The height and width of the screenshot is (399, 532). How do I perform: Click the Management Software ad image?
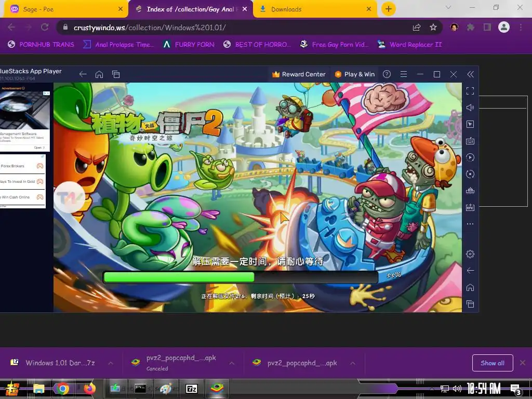[x=25, y=110]
